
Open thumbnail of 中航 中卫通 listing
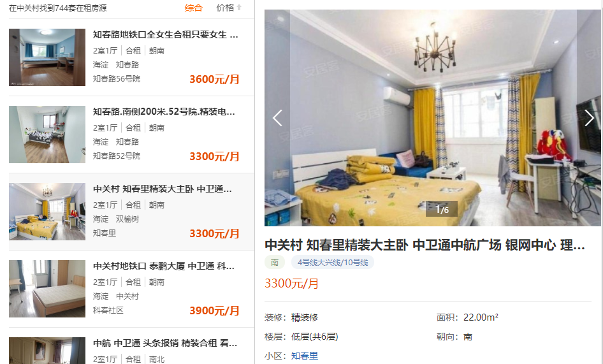point(47,351)
